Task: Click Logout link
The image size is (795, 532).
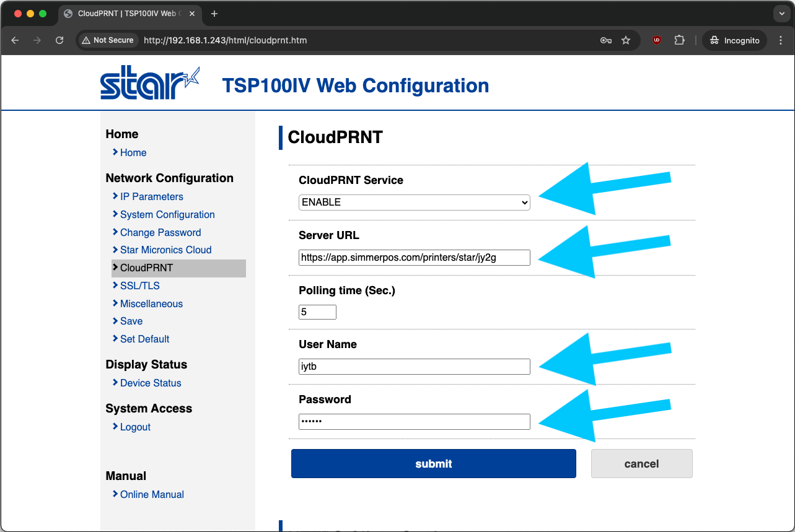Action: (135, 427)
